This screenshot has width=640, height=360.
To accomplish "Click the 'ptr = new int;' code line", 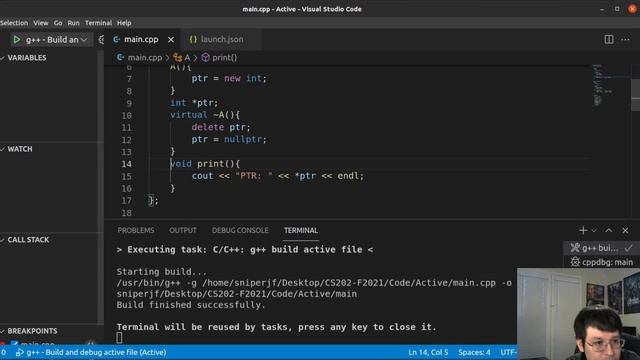I will tap(229, 78).
